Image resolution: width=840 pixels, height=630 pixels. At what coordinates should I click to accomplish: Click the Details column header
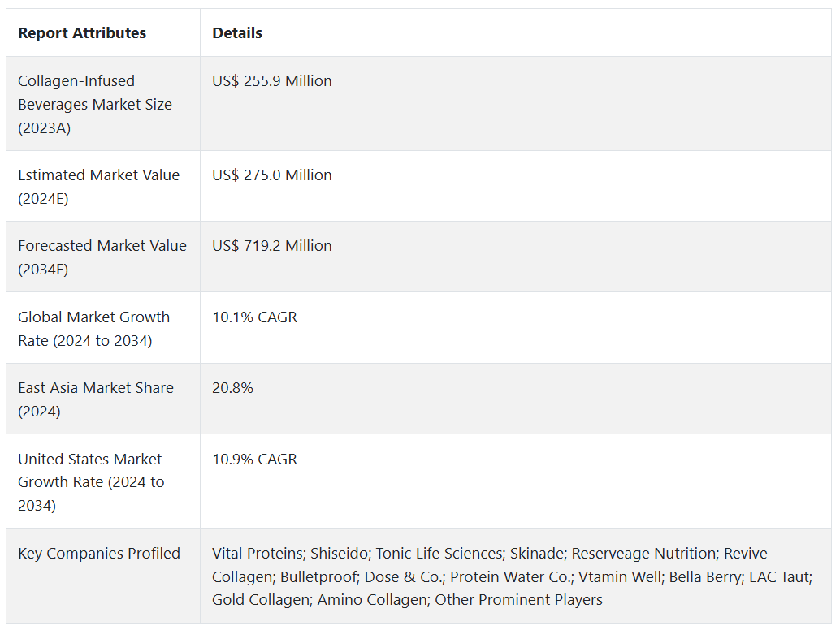click(237, 33)
